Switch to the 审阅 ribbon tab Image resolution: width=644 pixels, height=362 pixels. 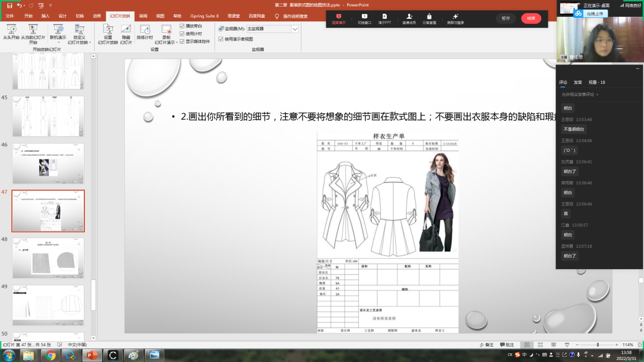pos(143,16)
